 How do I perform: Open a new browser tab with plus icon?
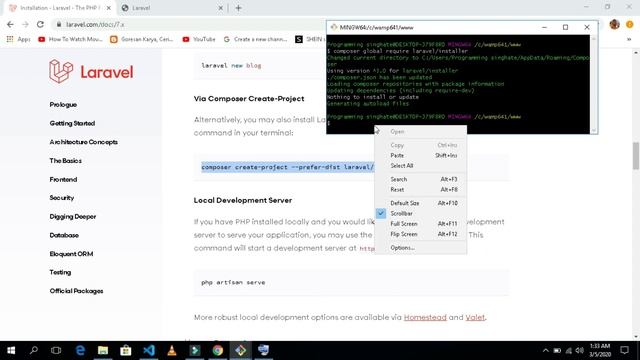point(238,8)
